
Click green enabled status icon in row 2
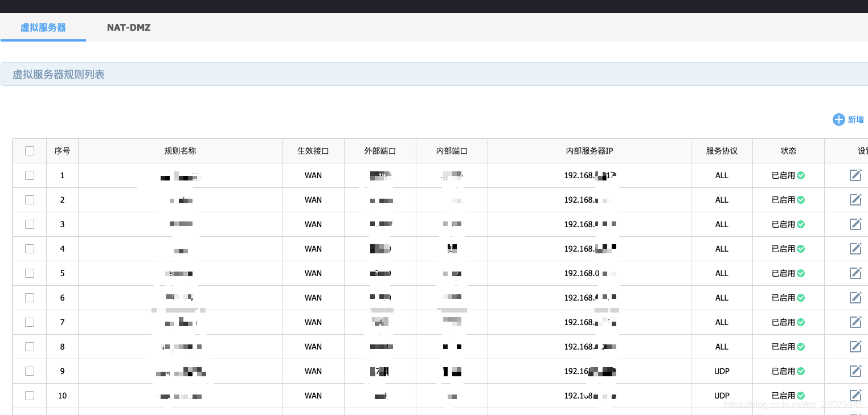[x=801, y=200]
